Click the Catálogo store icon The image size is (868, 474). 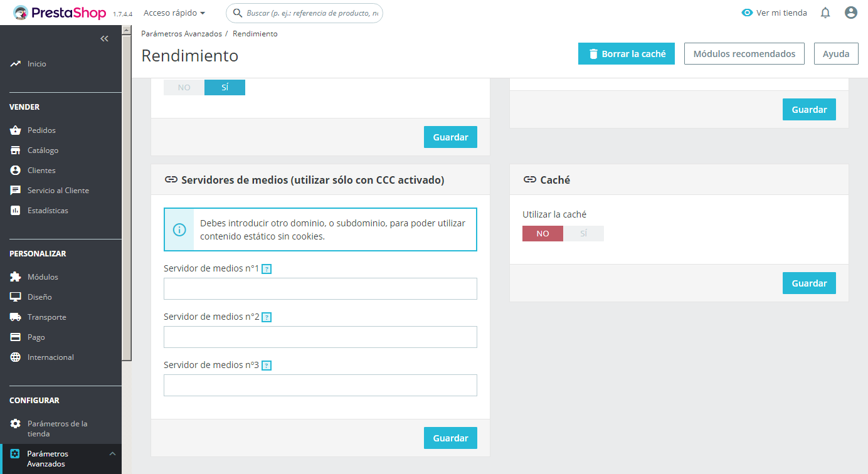[16, 150]
